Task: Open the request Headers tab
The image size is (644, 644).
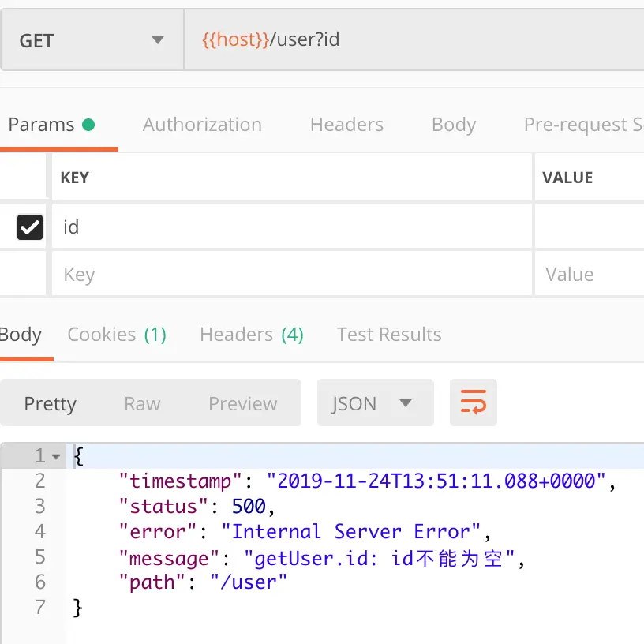Action: pyautogui.click(x=346, y=125)
